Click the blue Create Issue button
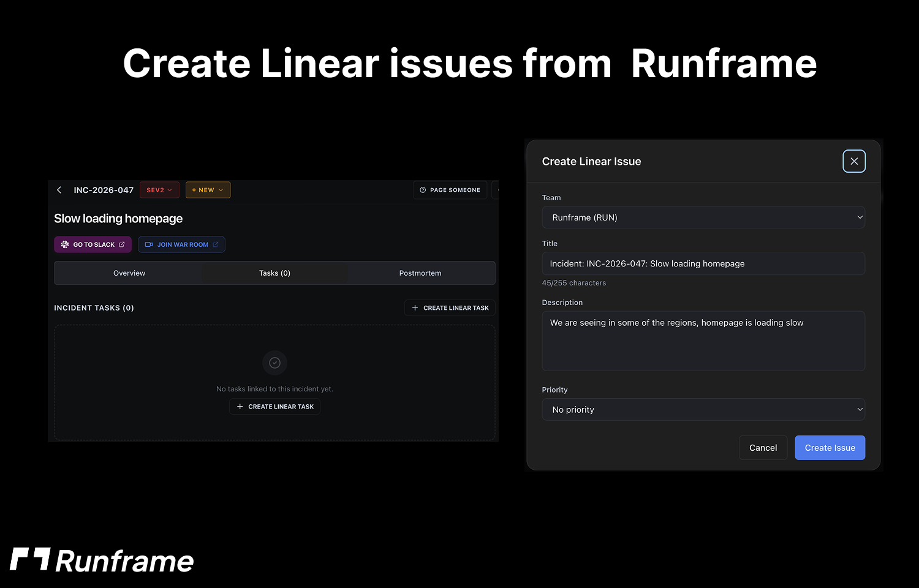The image size is (919, 588). click(830, 448)
